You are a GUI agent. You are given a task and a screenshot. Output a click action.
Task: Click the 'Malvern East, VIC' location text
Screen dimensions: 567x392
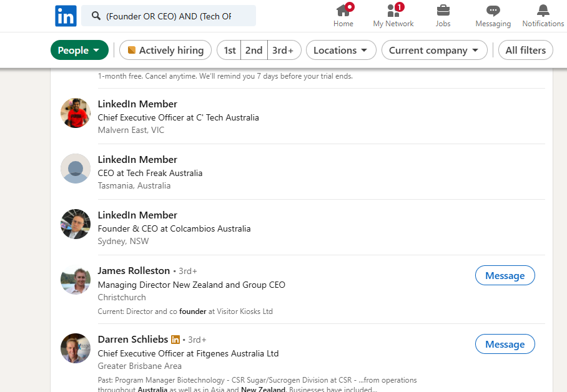point(131,130)
